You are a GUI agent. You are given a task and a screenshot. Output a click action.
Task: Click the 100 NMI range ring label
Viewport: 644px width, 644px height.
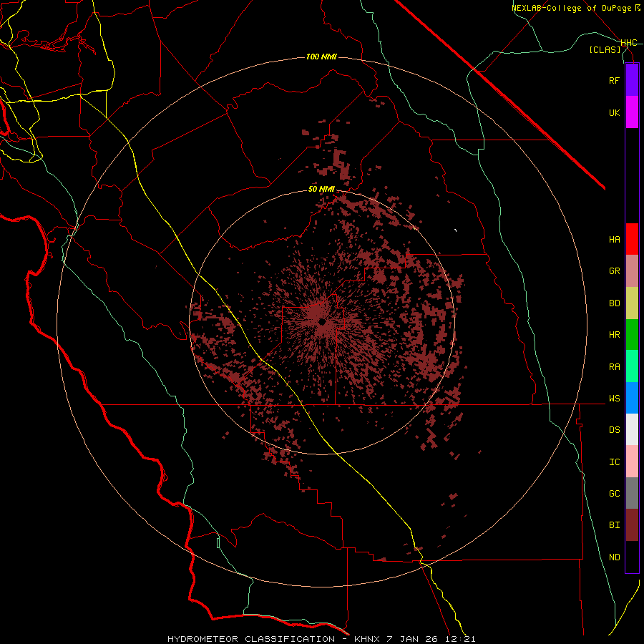tap(321, 57)
